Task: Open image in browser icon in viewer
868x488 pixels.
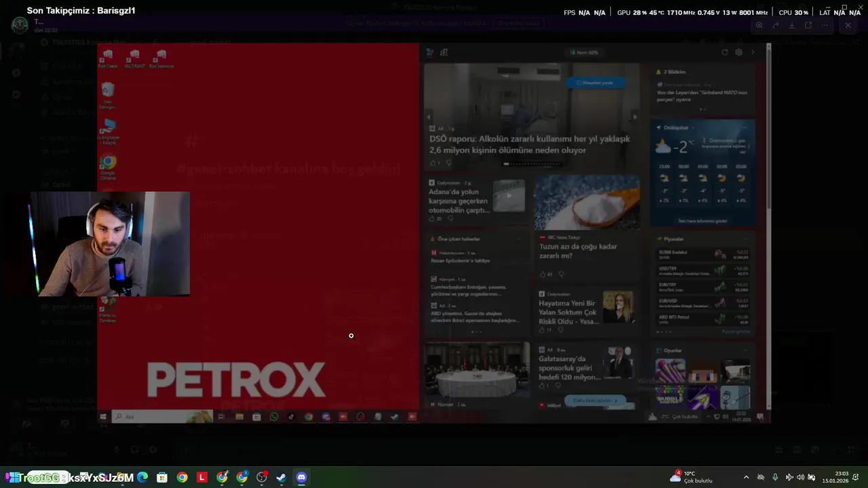Action: tap(808, 25)
